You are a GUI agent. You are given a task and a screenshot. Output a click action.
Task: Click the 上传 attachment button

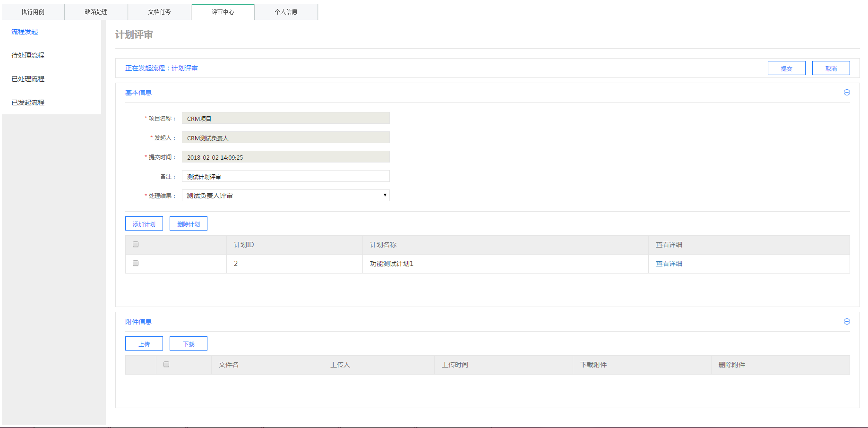coord(144,344)
